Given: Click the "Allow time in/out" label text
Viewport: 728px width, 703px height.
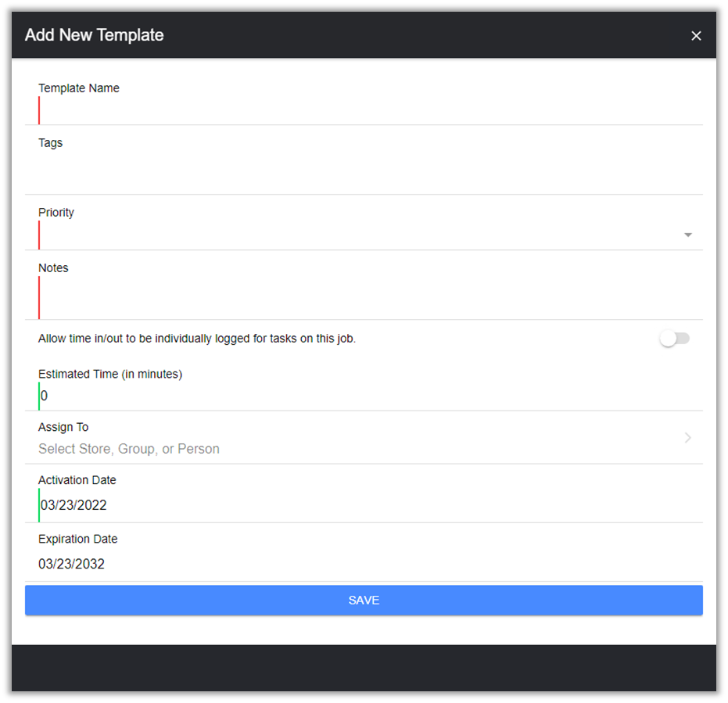Looking at the screenshot, I should (x=197, y=339).
